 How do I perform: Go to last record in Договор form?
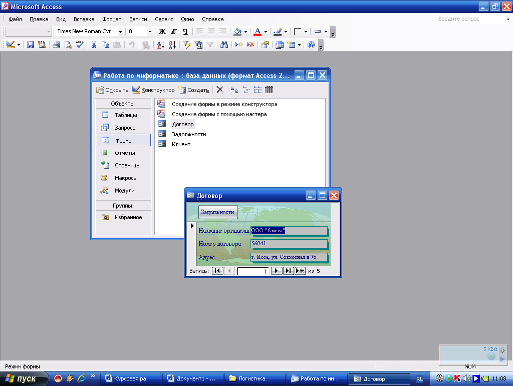tap(288, 271)
